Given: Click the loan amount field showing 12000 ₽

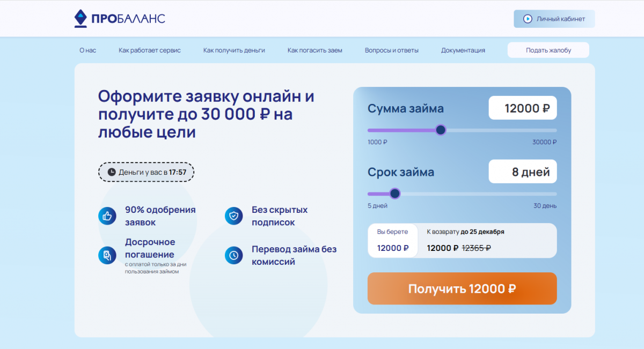Looking at the screenshot, I should (523, 108).
